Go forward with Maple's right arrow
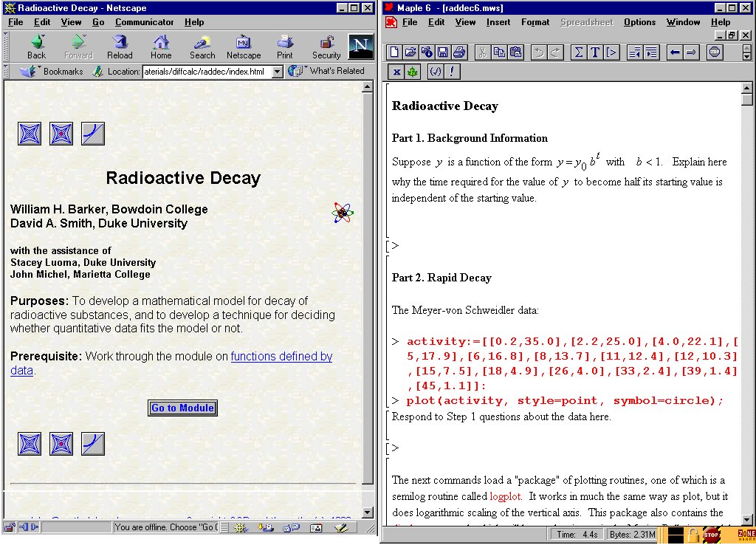 click(691, 52)
